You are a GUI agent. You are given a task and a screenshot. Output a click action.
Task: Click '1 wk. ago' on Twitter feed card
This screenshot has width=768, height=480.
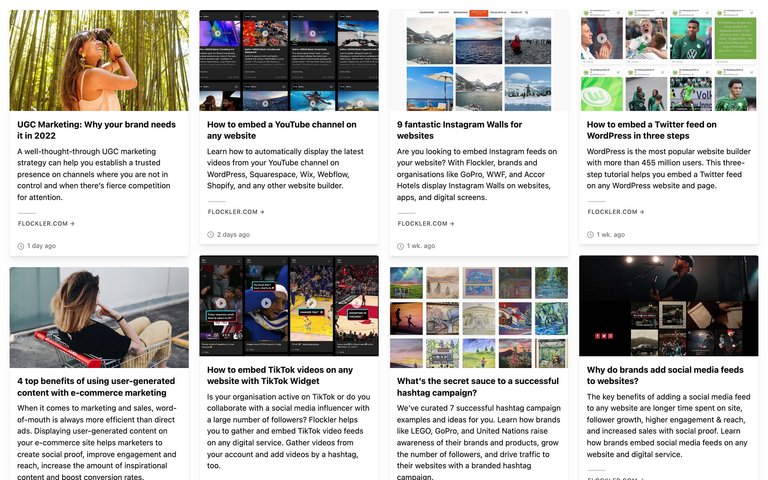click(x=611, y=235)
